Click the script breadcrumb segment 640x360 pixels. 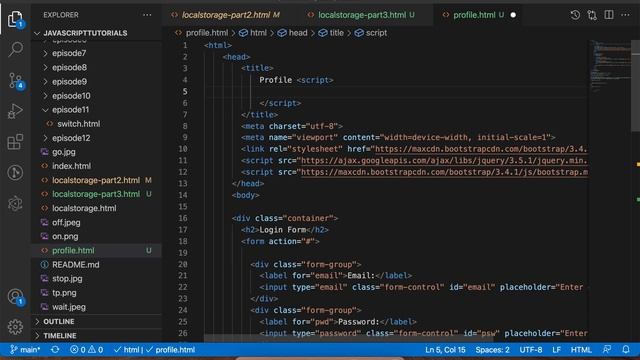371,33
